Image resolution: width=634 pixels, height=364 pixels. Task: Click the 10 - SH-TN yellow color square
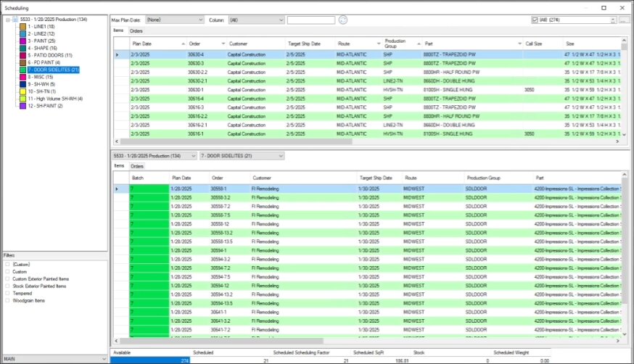tap(23, 91)
